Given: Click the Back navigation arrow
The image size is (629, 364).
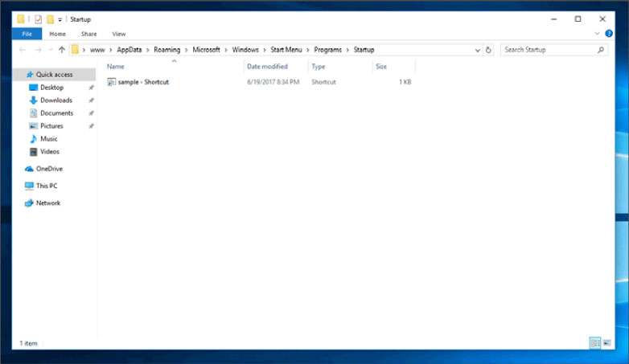Looking at the screenshot, I should 23,50.
